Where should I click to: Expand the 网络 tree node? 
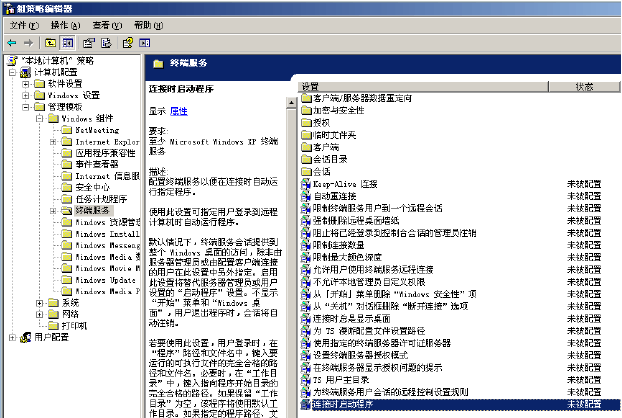click(x=39, y=314)
